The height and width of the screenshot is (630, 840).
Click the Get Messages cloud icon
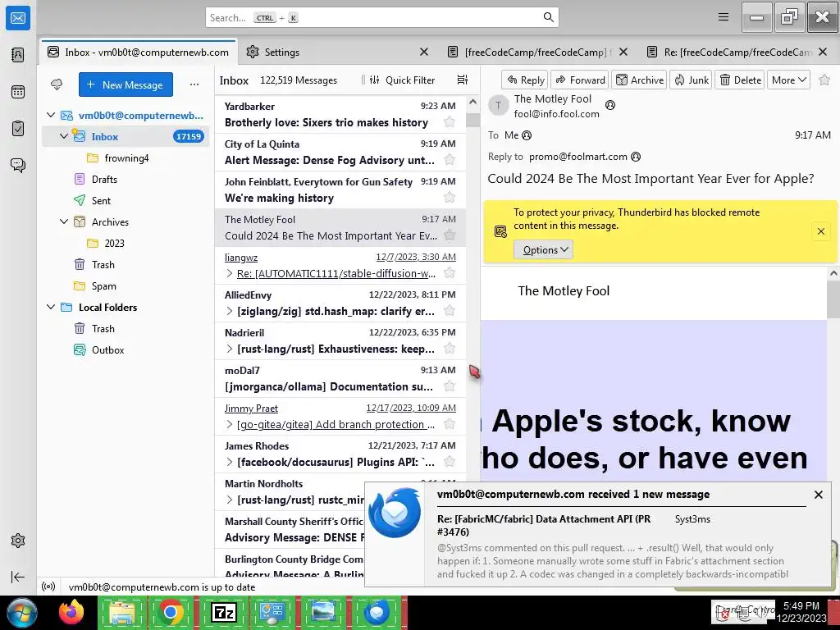click(x=57, y=84)
